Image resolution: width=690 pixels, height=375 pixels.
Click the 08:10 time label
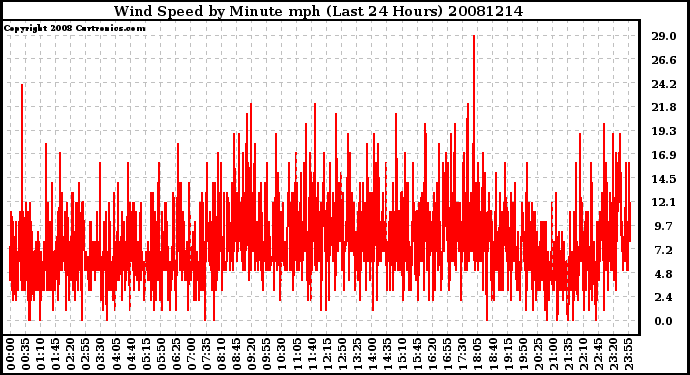point(221,354)
